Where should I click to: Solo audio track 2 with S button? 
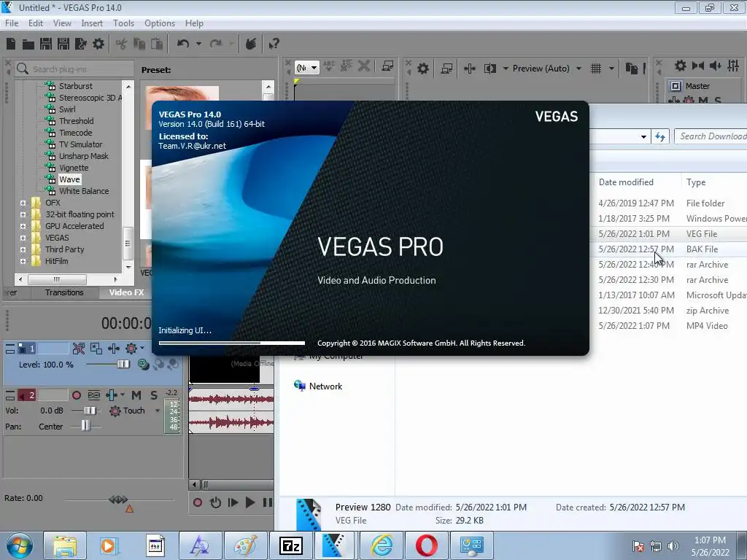tap(154, 394)
